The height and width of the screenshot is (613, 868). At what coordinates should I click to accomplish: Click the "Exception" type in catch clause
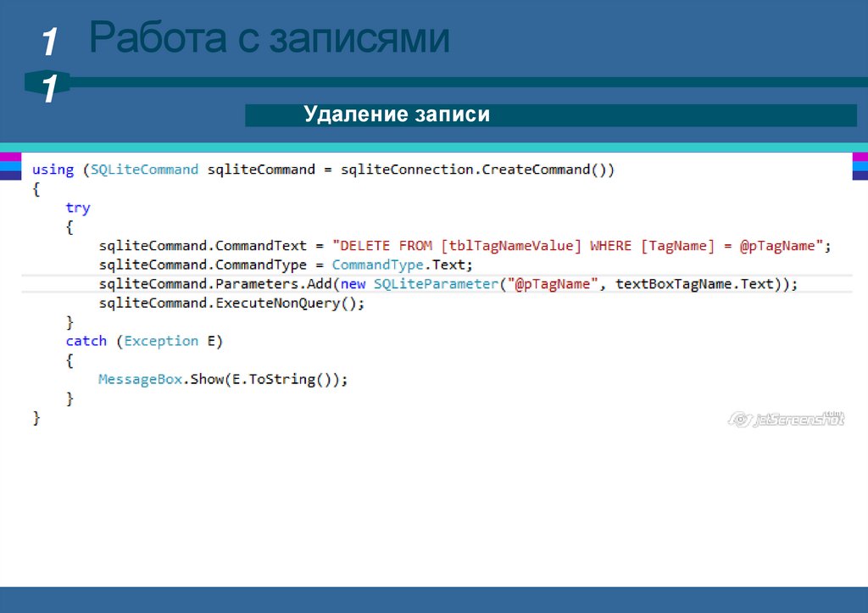click(x=160, y=341)
